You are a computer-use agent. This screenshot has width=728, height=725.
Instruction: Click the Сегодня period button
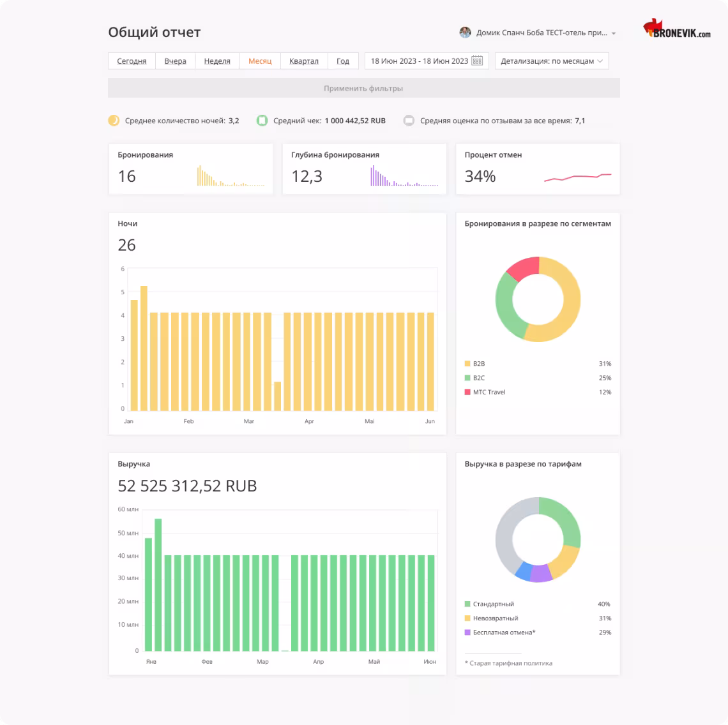pyautogui.click(x=132, y=61)
